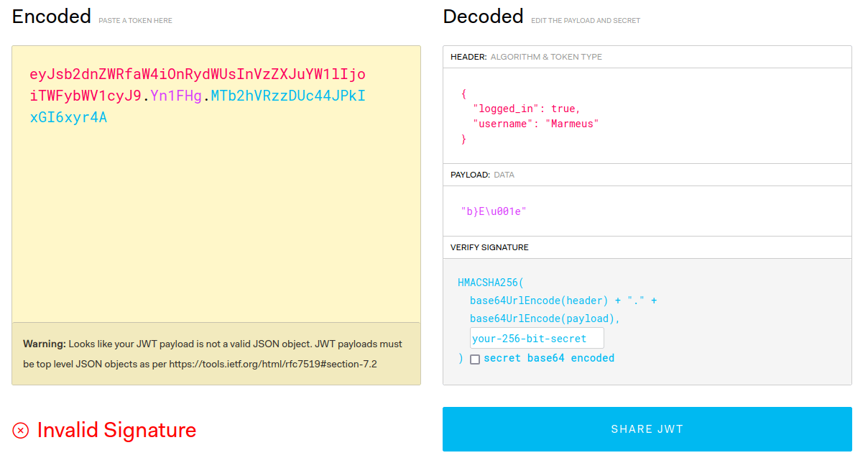868x463 pixels.
Task: Click the "logged_in": true line
Action: click(x=526, y=109)
